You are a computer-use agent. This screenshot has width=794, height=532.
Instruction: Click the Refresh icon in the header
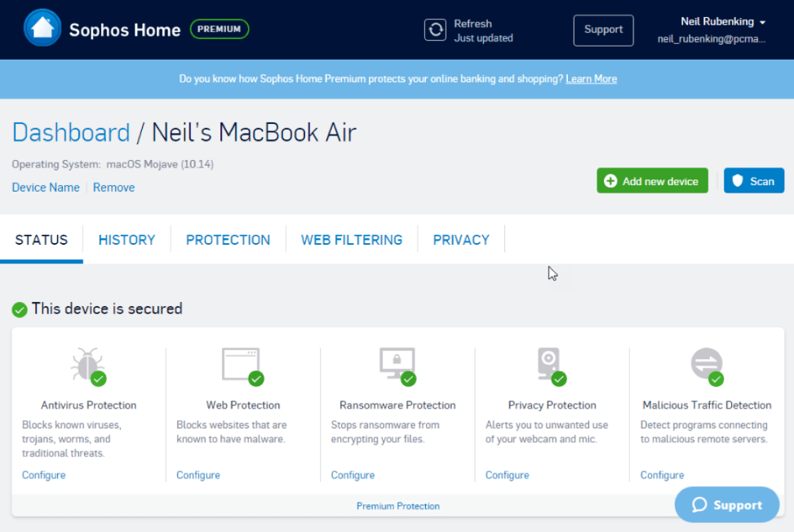click(x=436, y=29)
